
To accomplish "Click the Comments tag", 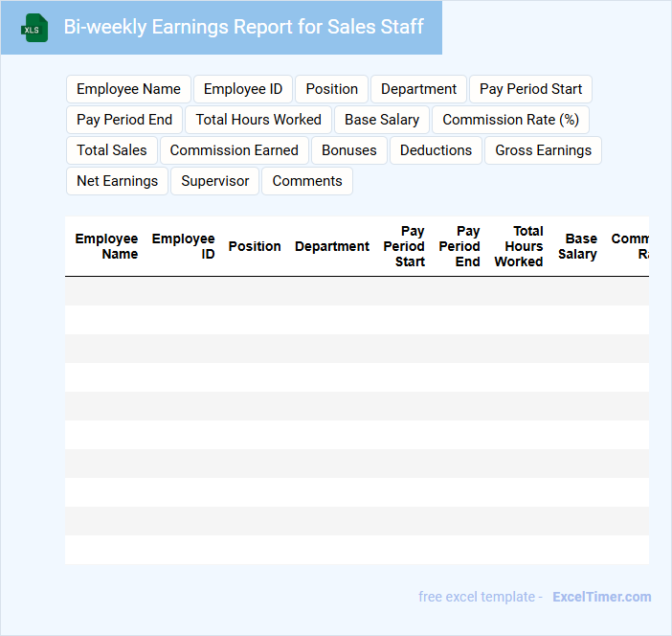I will pyautogui.click(x=307, y=181).
